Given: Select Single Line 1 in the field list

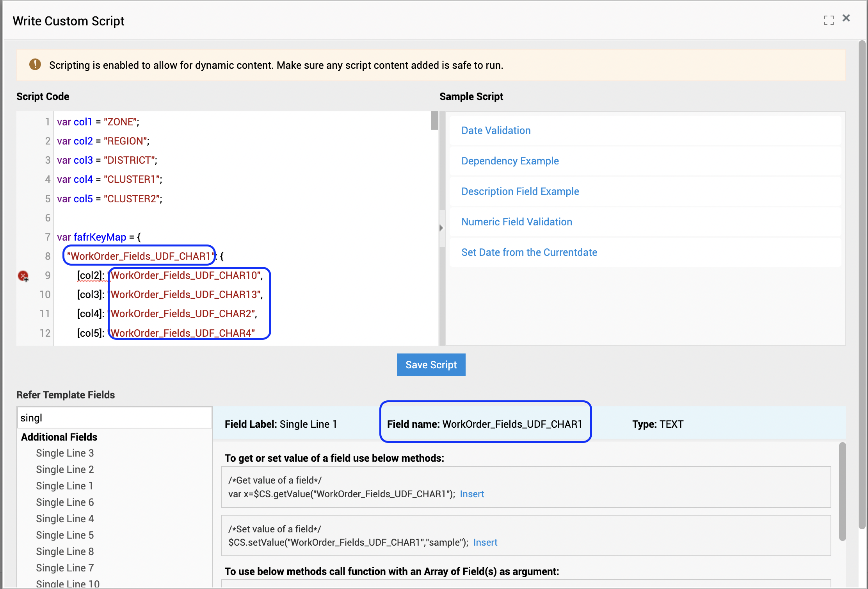Looking at the screenshot, I should click(x=65, y=486).
